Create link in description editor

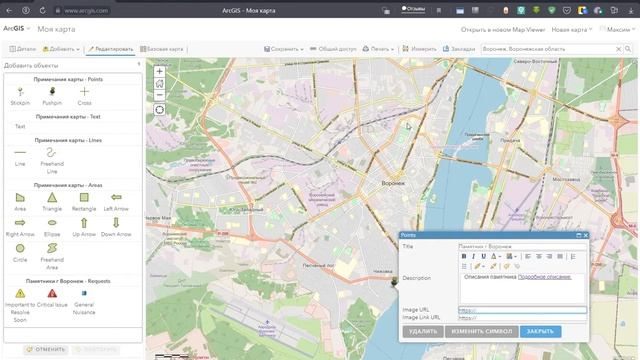507,266
